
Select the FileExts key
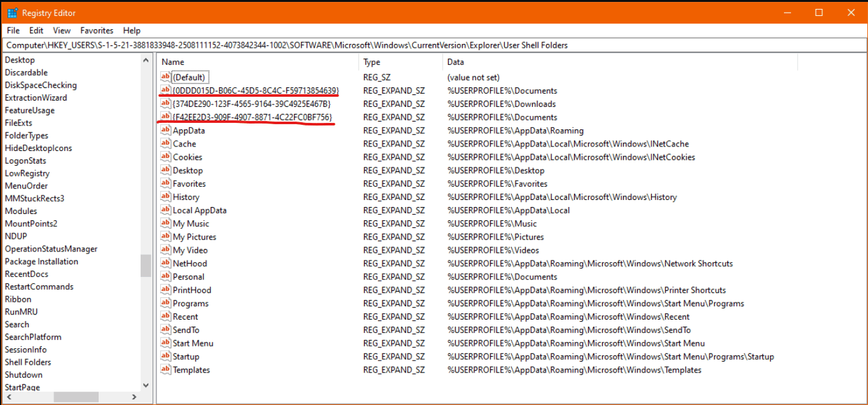18,123
